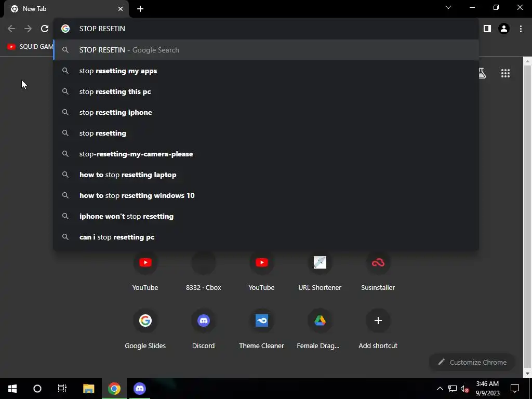The image size is (532, 399).
Task: Select 'STOP RESETIN - Google Search' suggestion
Action: point(266,50)
